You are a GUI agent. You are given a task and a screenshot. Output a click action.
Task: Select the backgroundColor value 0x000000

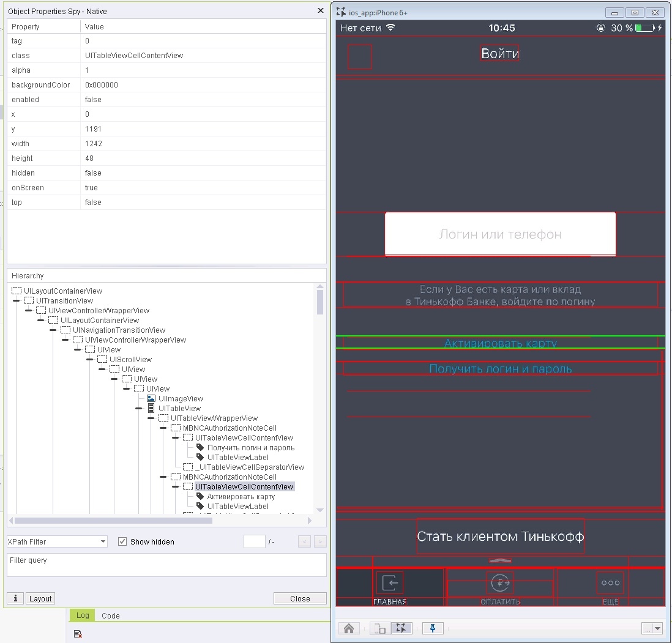point(101,85)
